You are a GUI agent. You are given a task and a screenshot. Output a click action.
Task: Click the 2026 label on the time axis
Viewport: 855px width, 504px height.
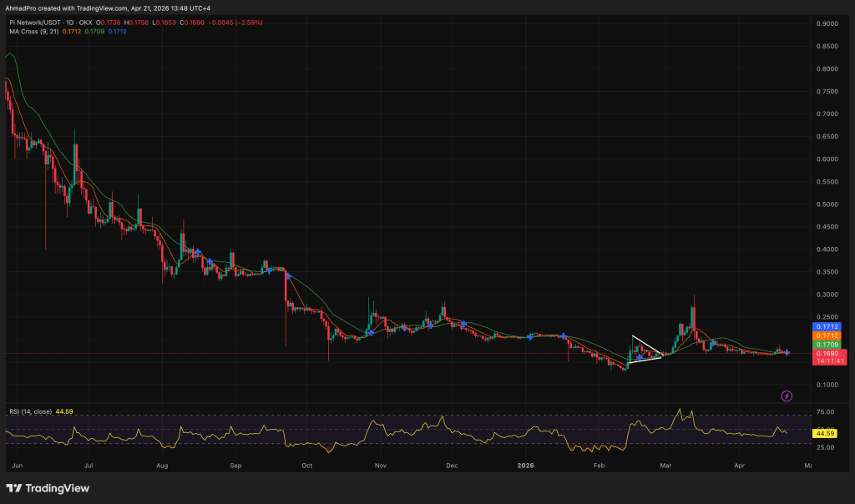tap(525, 466)
